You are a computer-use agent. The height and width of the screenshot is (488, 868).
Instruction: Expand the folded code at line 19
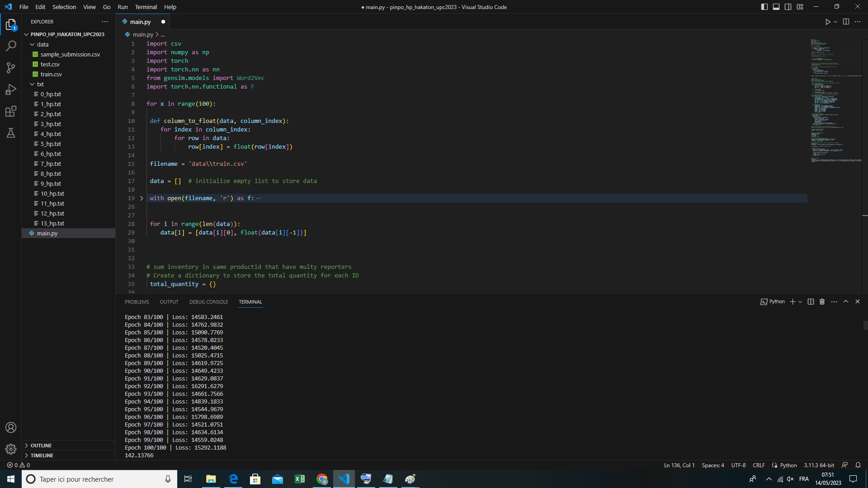tap(142, 198)
